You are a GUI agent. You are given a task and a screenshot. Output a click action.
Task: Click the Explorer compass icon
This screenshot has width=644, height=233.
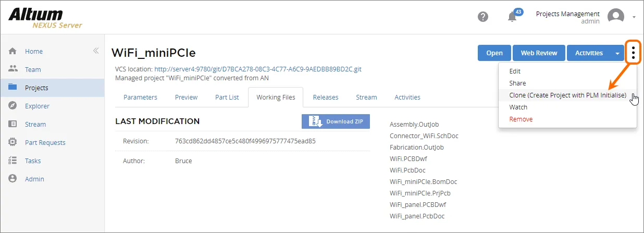point(13,106)
